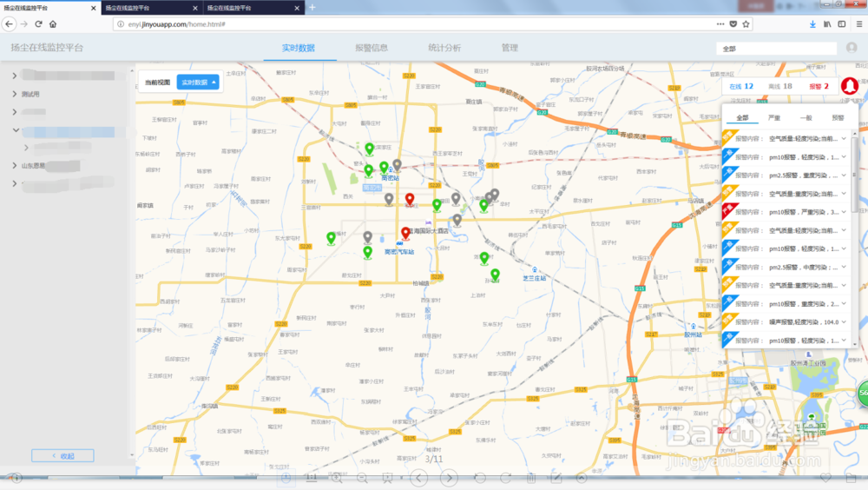This screenshot has height=490, width=868.
Task: Go back with the browser back arrow
Action: click(x=9, y=23)
